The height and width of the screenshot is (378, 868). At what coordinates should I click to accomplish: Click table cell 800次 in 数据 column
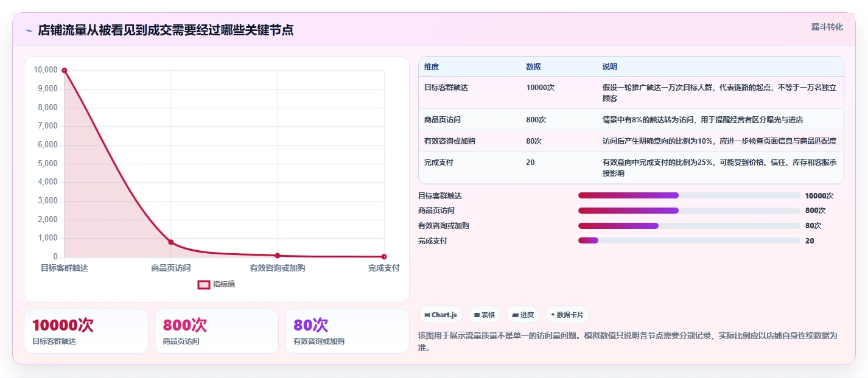pyautogui.click(x=536, y=120)
